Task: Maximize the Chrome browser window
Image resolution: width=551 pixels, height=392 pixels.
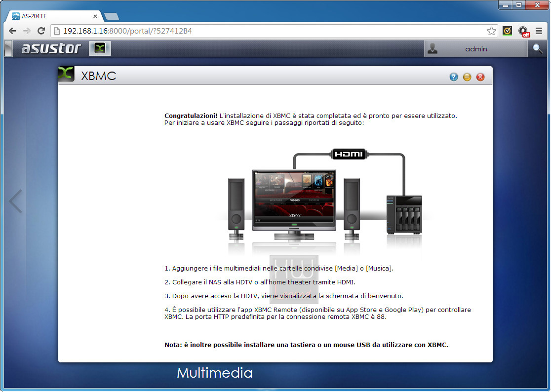Action: click(x=519, y=5)
